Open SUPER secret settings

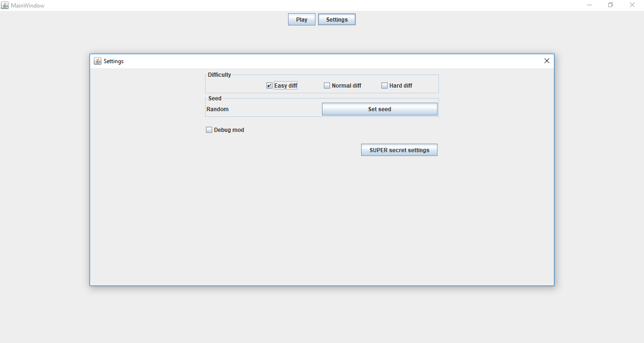point(399,150)
